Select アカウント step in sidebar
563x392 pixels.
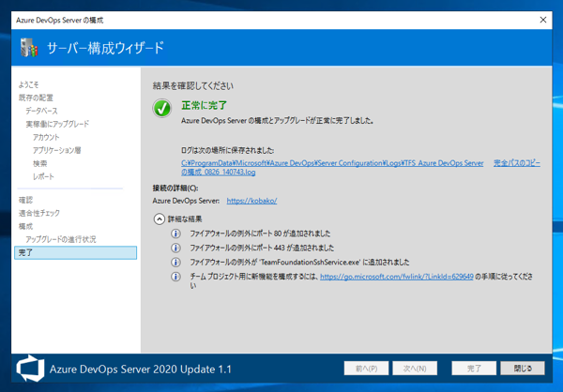[x=46, y=137]
